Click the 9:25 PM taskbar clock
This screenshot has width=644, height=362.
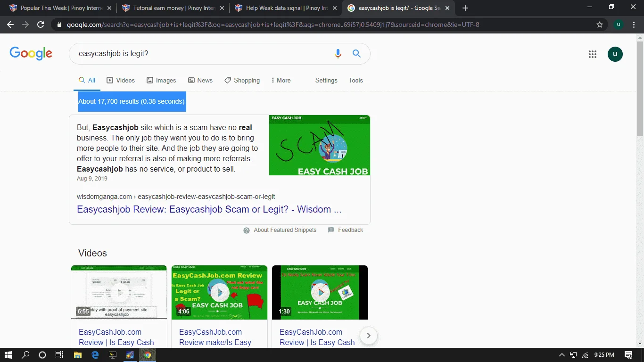coord(604,355)
